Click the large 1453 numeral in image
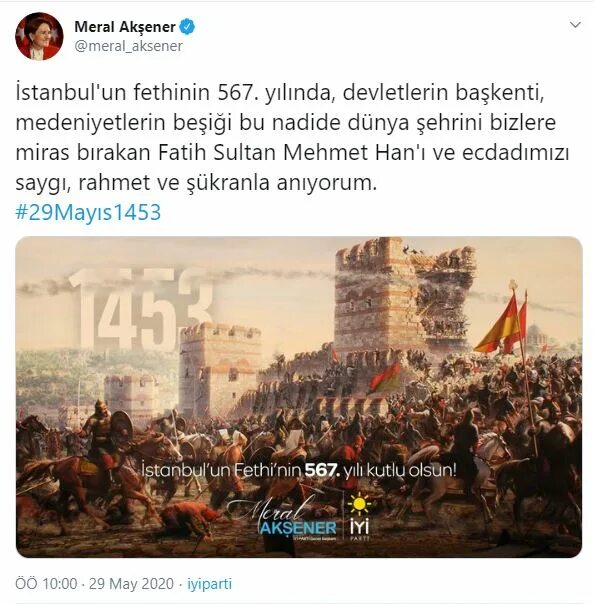The image size is (594, 604). pyautogui.click(x=142, y=307)
